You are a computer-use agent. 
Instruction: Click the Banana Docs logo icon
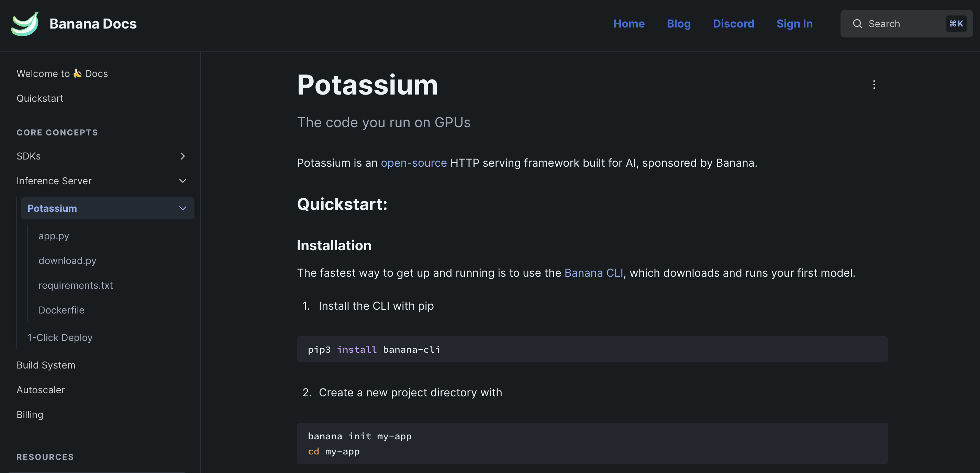25,24
